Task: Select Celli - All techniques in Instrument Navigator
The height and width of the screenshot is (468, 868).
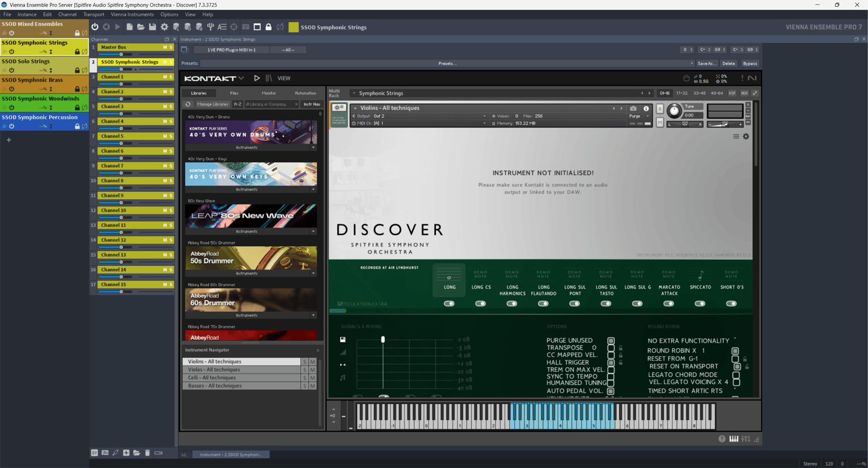Action: (241, 378)
